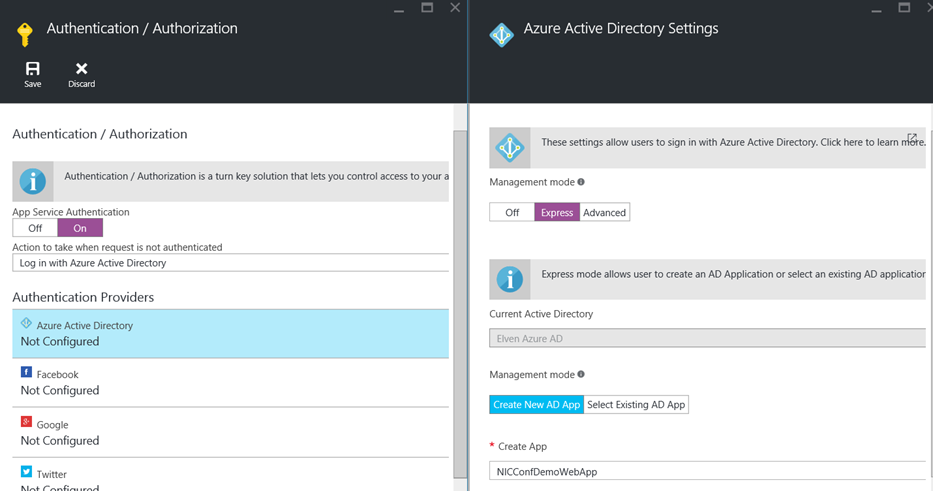Maximize the Azure Active Directory Settings blade
Screen dimensions: 933x491
coord(904,8)
